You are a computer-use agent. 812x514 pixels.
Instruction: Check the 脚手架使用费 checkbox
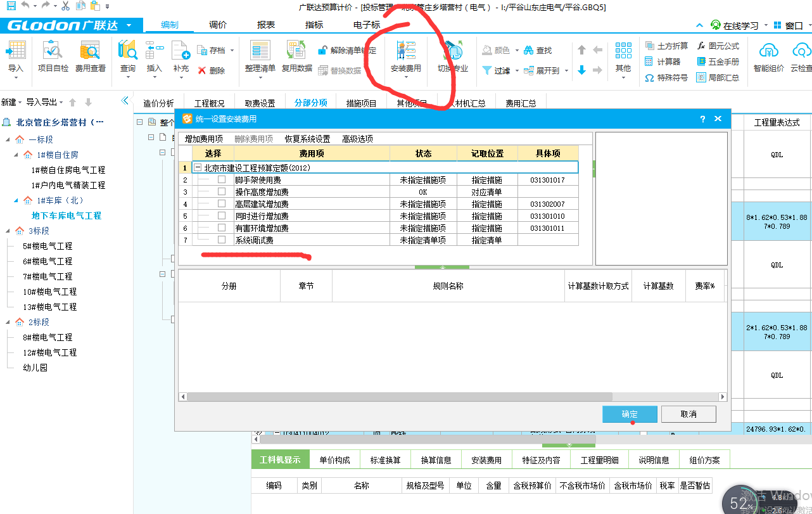tap(222, 180)
